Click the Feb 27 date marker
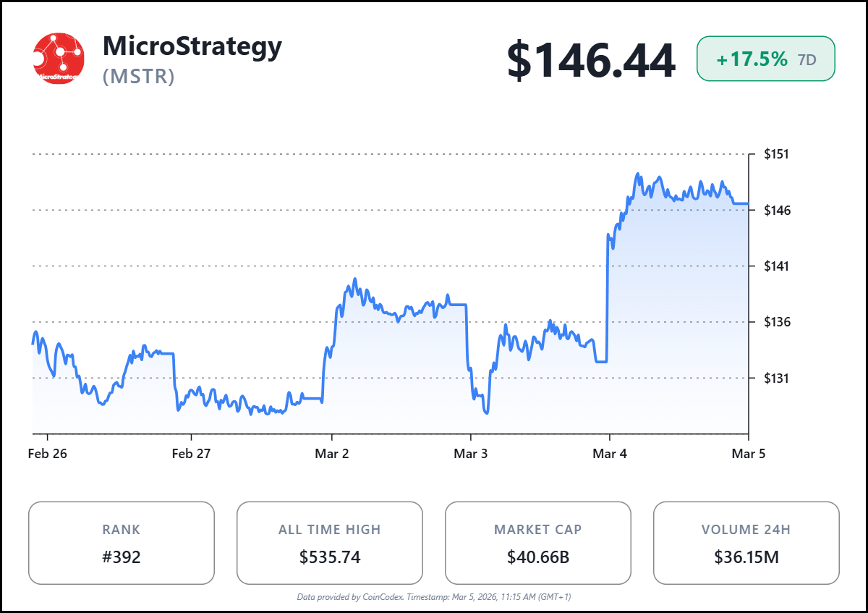868x613 pixels. coord(191,454)
